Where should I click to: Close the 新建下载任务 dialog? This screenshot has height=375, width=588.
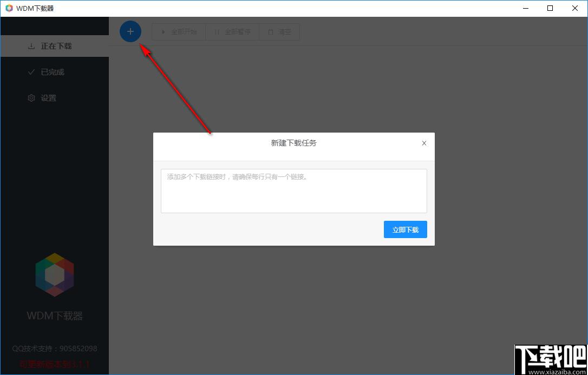coord(424,143)
